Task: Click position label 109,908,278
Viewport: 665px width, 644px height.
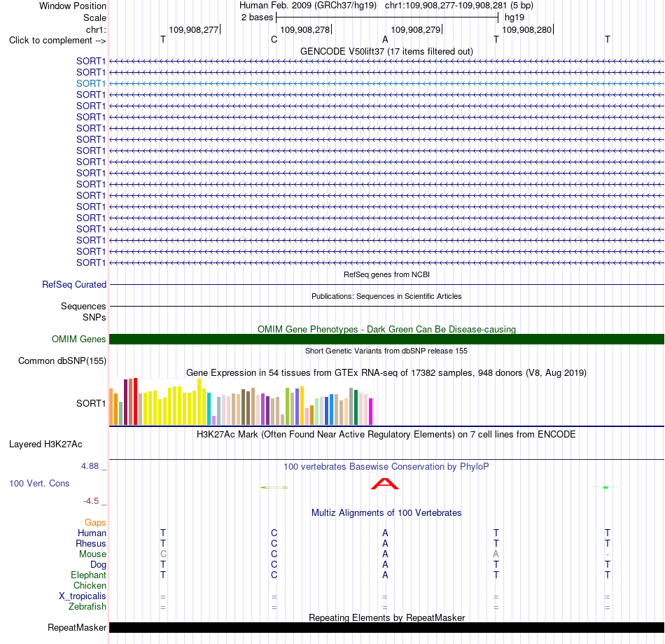Action: click(x=305, y=29)
